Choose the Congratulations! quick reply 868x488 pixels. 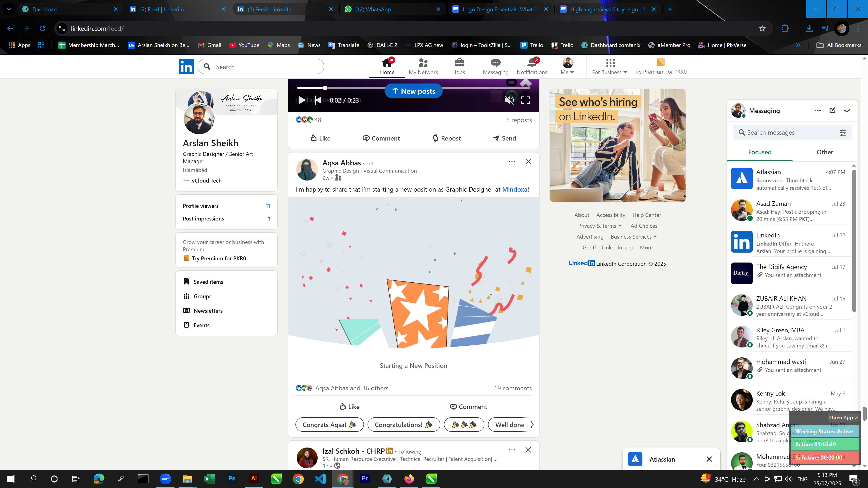(x=404, y=425)
